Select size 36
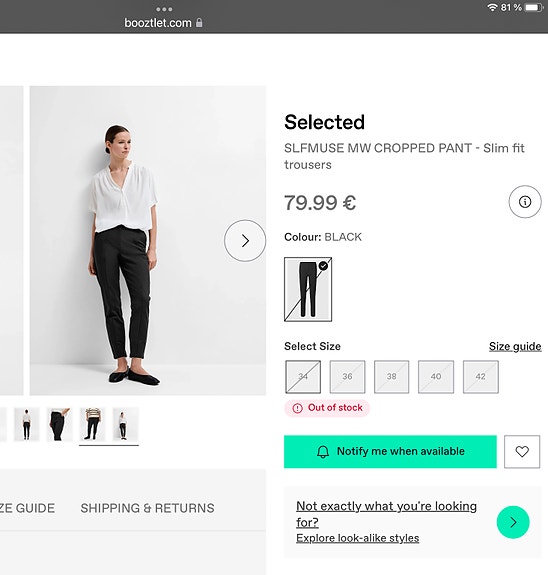The width and height of the screenshot is (548, 575). click(347, 377)
